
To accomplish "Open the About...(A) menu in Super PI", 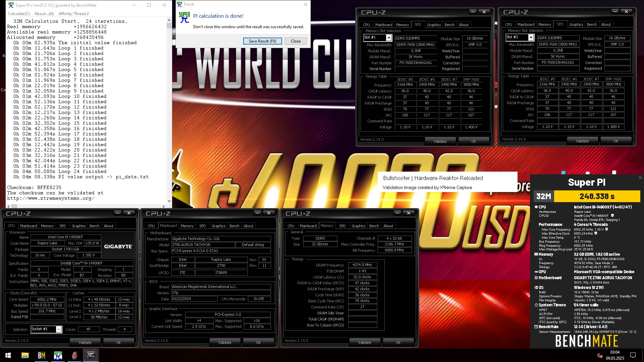I will (44, 14).
